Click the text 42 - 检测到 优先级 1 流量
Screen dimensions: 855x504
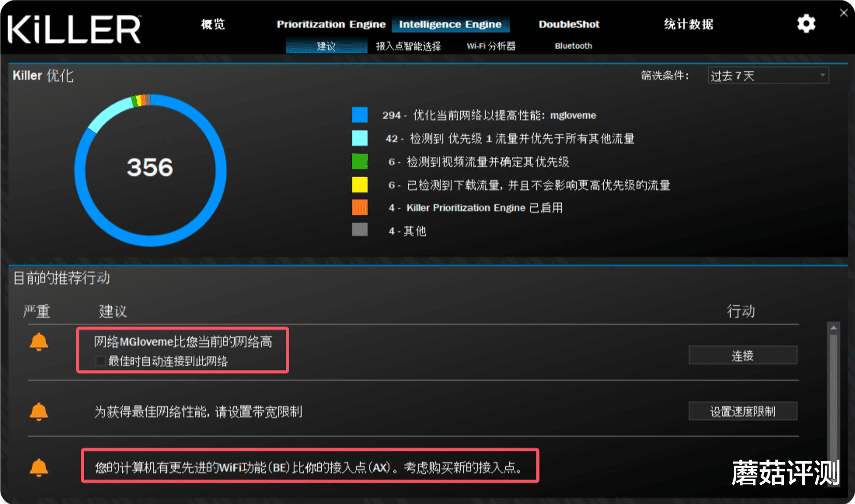coord(510,138)
